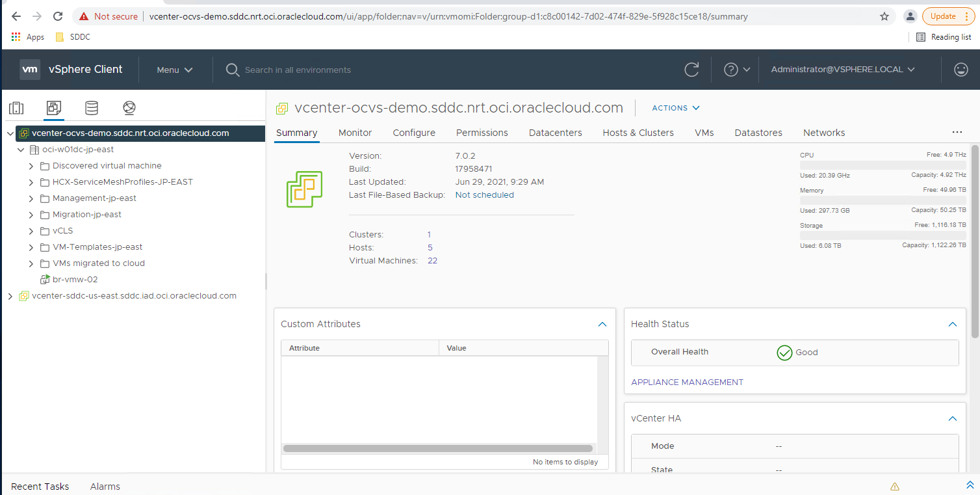Switch to the Monitor tab

pyautogui.click(x=355, y=133)
